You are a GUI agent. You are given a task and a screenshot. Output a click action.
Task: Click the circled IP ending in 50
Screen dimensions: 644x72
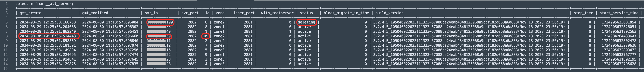coord(159,36)
